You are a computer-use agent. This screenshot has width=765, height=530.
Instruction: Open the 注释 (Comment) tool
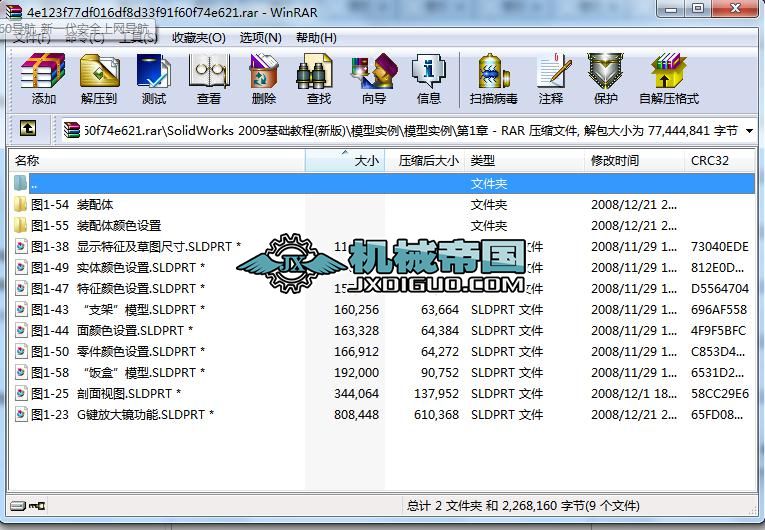click(552, 78)
